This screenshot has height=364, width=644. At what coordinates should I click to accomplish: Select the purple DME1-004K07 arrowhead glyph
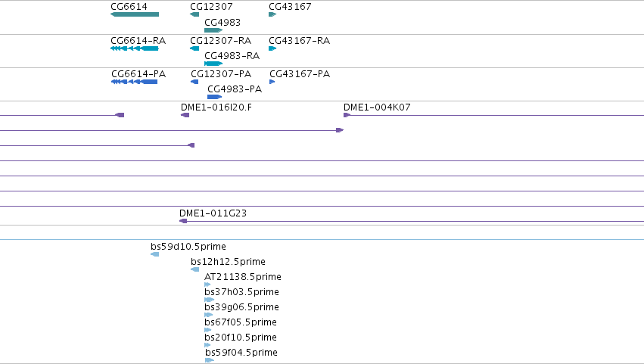[x=347, y=115]
